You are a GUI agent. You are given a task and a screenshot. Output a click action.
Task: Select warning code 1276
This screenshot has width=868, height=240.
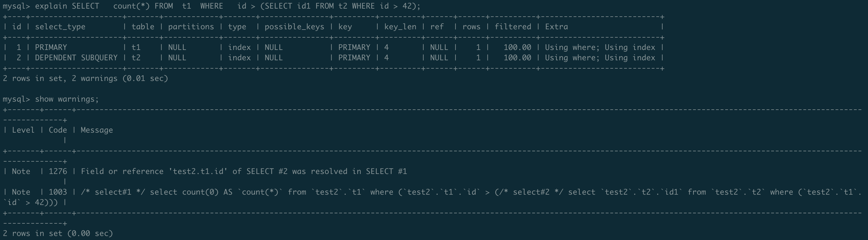click(x=58, y=172)
